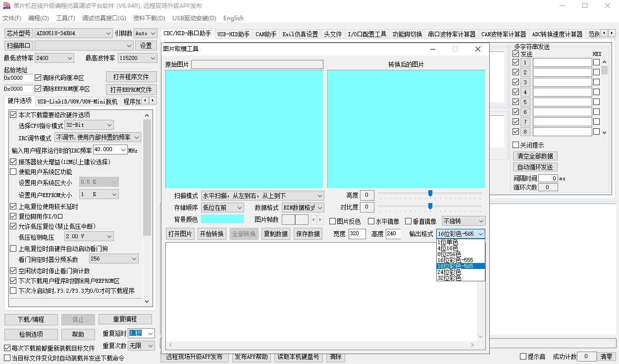Click 打开程序文件 button
This screenshot has width=619, height=364.
[131, 77]
